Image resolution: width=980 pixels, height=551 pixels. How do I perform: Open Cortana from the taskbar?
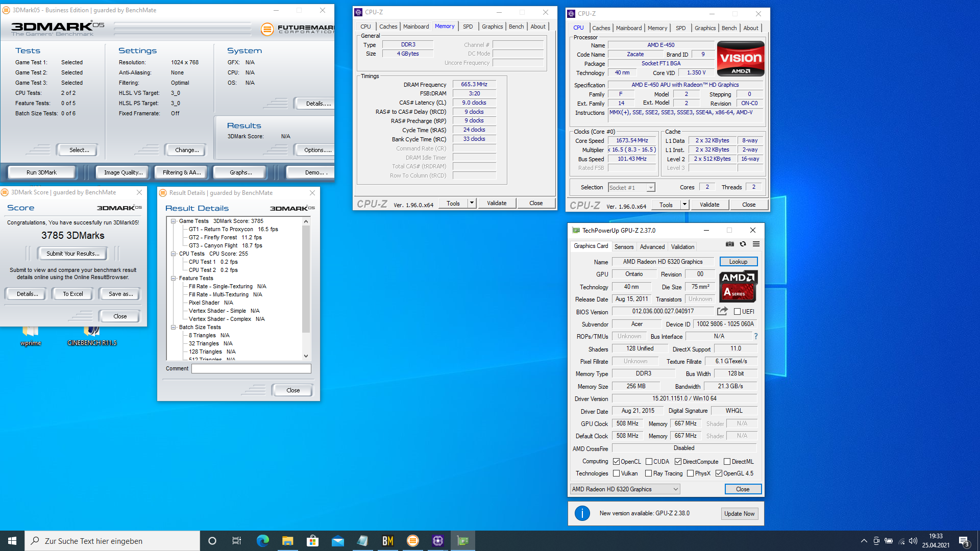(212, 541)
